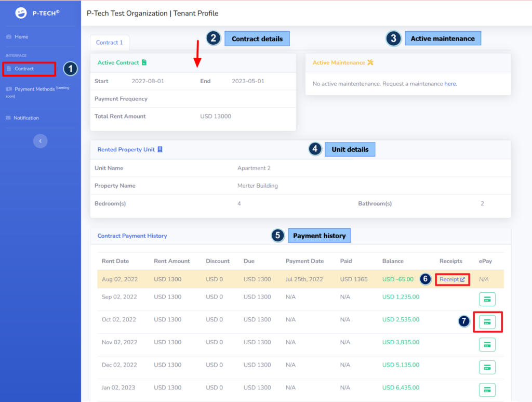Image resolution: width=532 pixels, height=402 pixels.
Task: Click the 'here' maintenance request link
Action: point(450,84)
